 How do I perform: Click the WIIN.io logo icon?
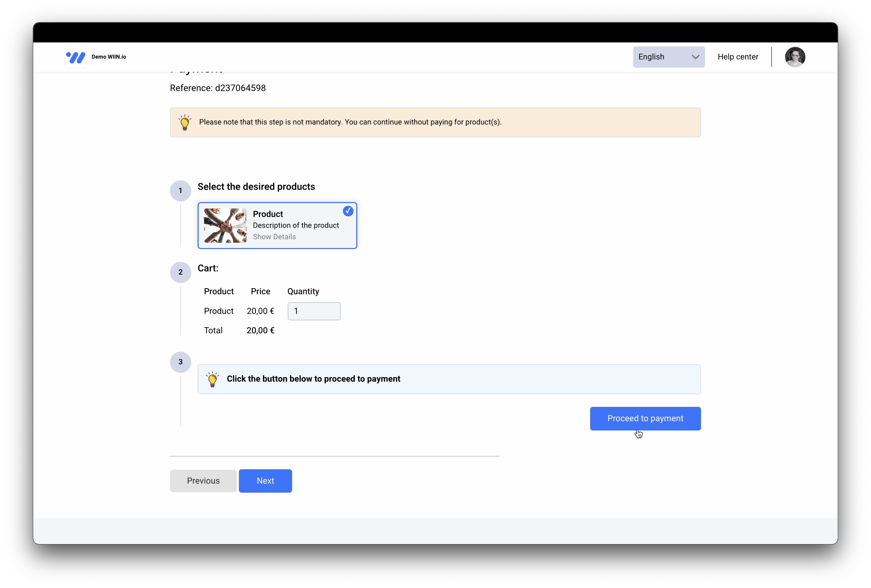(76, 57)
